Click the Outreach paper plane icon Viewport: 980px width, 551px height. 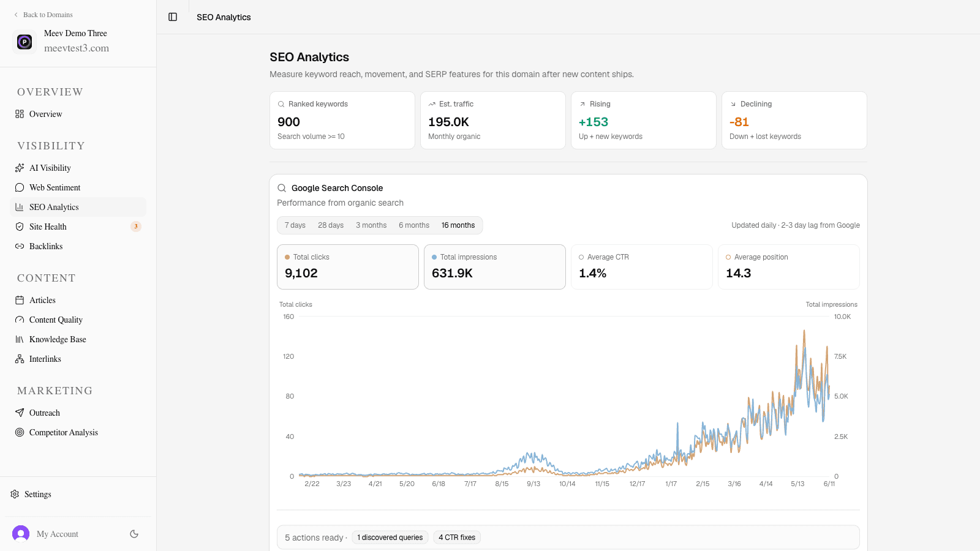point(20,413)
